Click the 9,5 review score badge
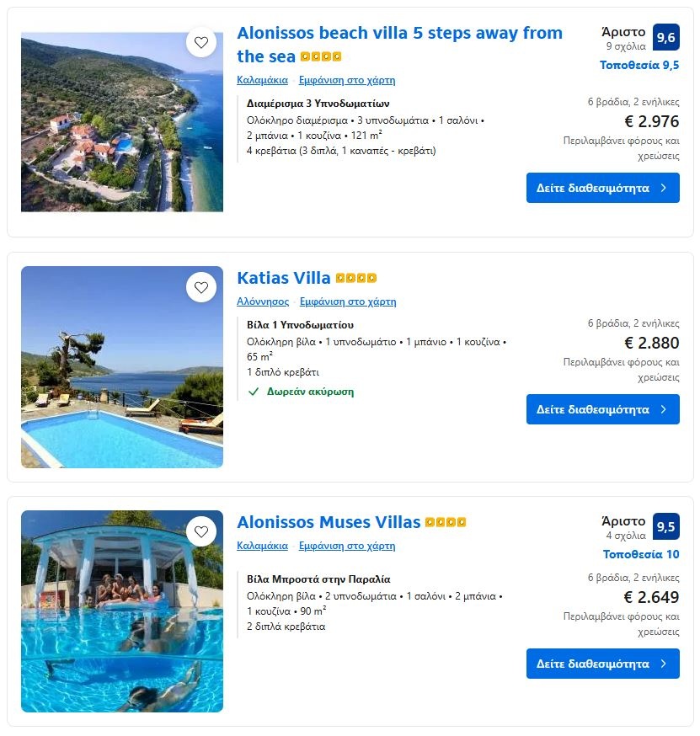 click(665, 527)
